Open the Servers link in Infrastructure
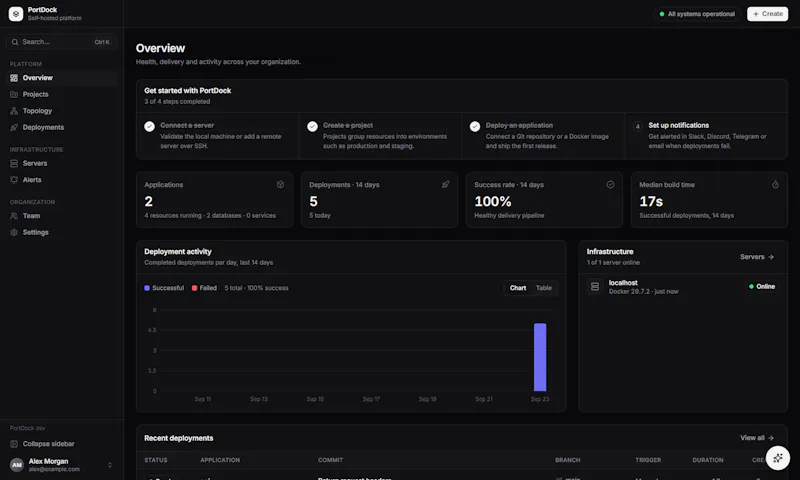 pyautogui.click(x=757, y=257)
